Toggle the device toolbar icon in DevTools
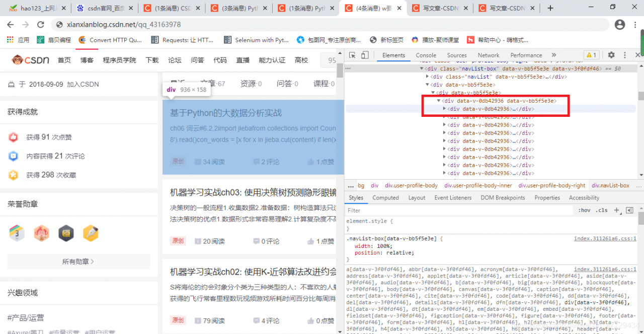644x334 pixels. pos(365,55)
